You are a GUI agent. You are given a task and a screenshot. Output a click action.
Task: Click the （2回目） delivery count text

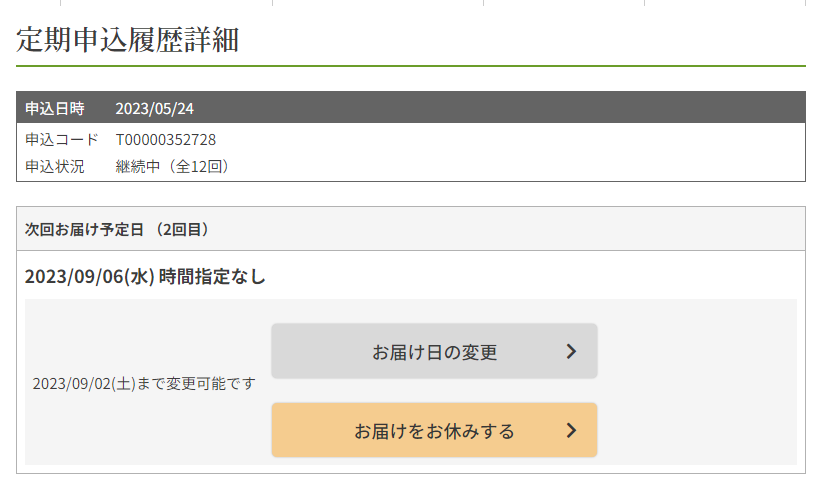point(181,229)
